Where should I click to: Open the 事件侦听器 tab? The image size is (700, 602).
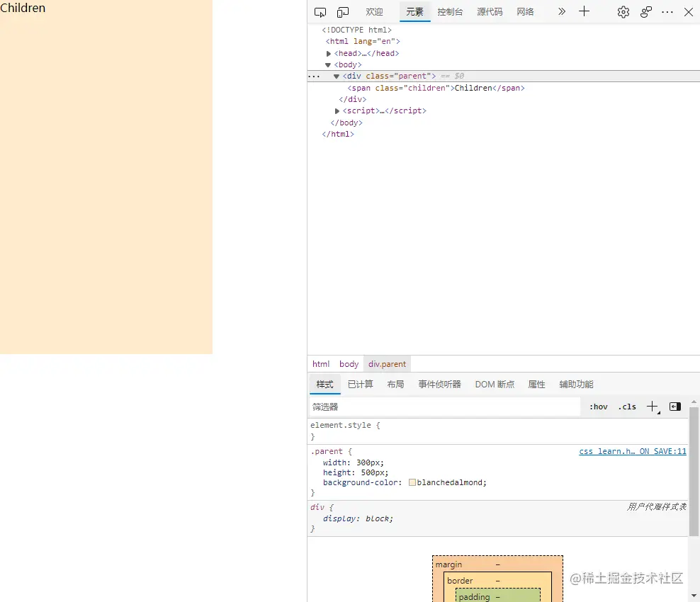[440, 385]
